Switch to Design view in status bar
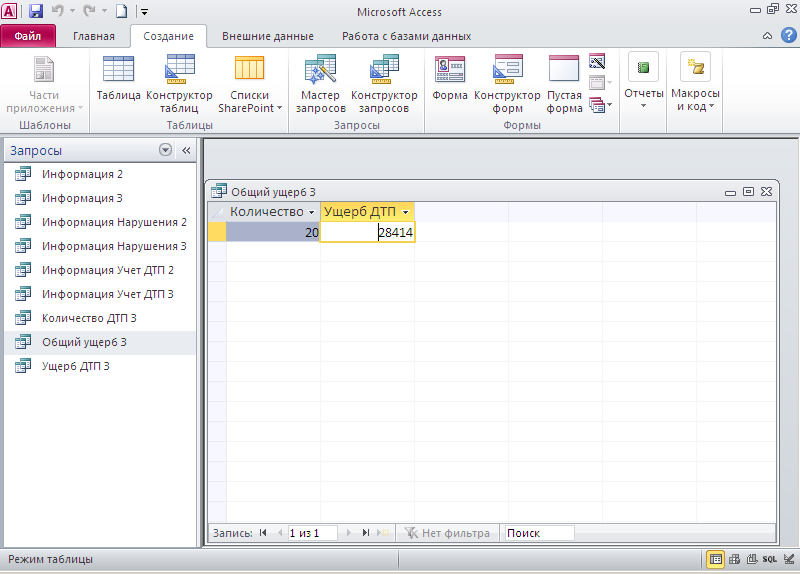 [x=789, y=559]
